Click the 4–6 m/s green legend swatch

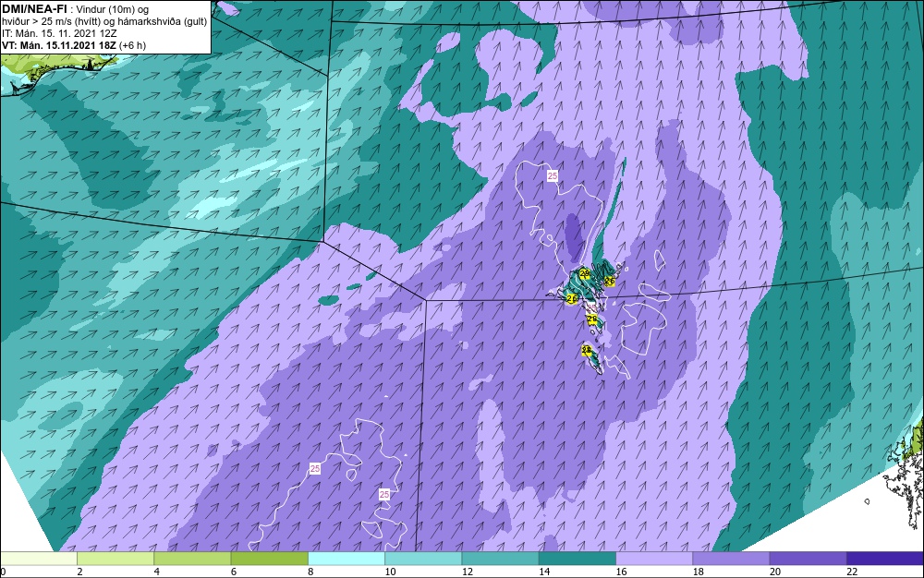tap(193, 558)
